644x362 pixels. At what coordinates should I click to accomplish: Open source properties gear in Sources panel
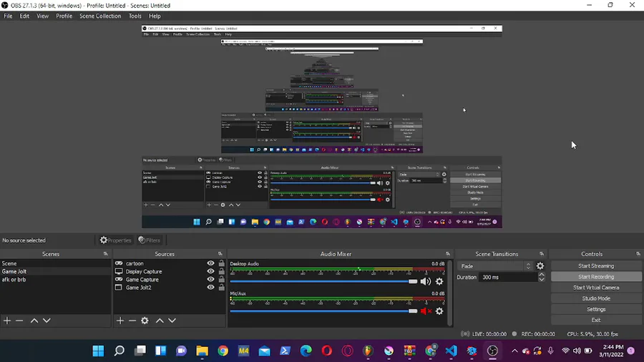(145, 321)
